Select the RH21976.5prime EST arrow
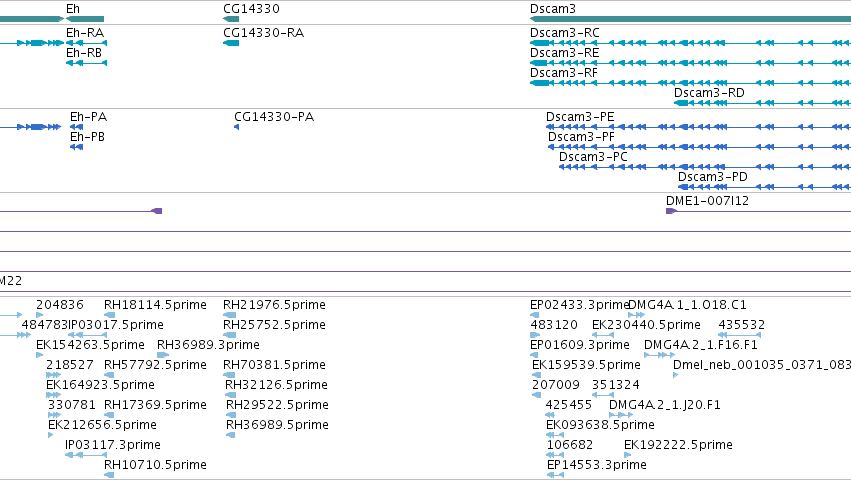The height and width of the screenshot is (480, 851). [230, 315]
